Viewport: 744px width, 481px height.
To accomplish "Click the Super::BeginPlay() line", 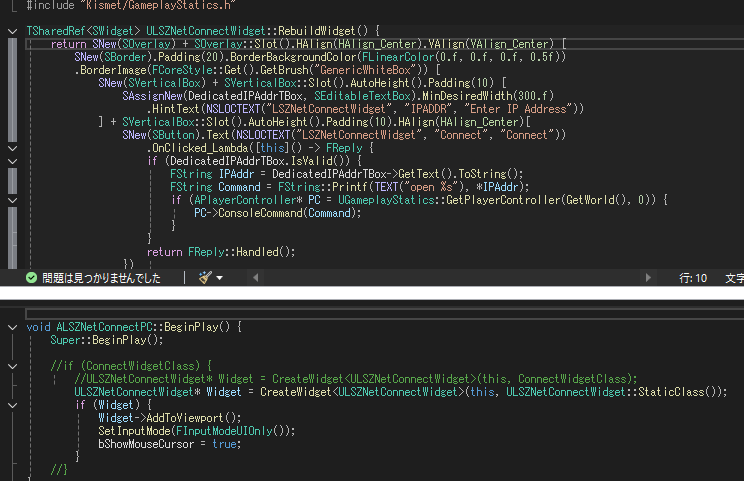I will [x=107, y=340].
